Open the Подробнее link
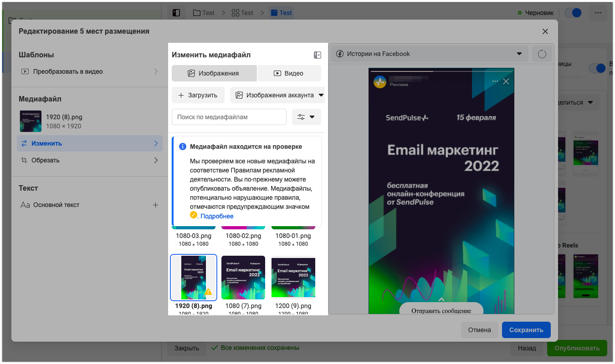Screen dimensions: 615x364 pyautogui.click(x=217, y=216)
